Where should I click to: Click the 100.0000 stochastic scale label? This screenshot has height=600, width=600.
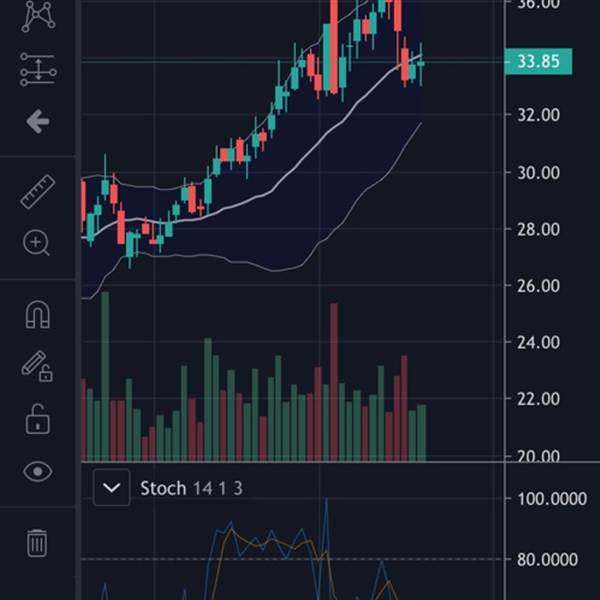pos(552,499)
